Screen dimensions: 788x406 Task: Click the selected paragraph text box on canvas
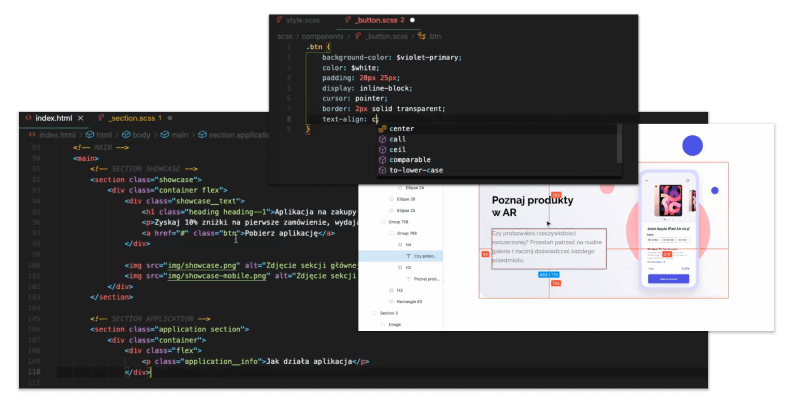tap(549, 249)
